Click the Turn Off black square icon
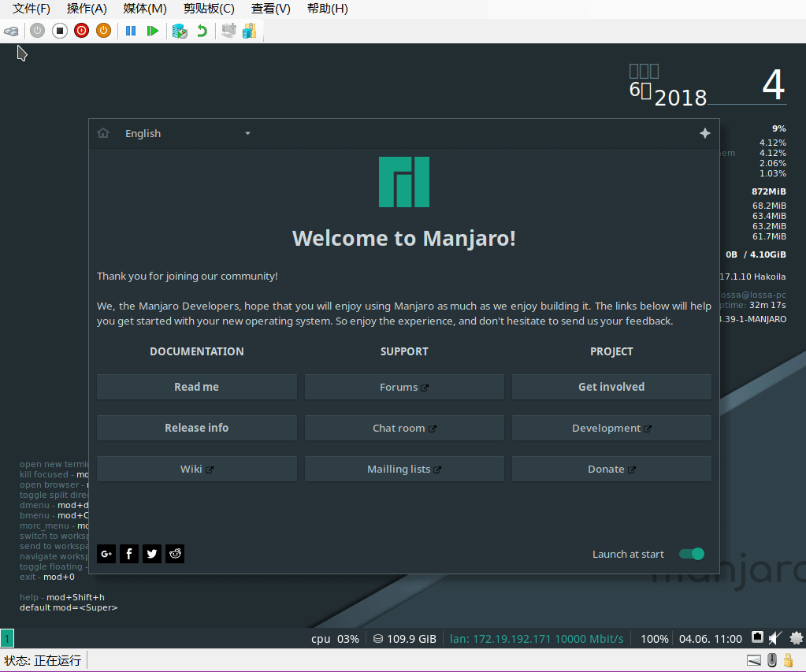This screenshot has width=806, height=672. (60, 31)
